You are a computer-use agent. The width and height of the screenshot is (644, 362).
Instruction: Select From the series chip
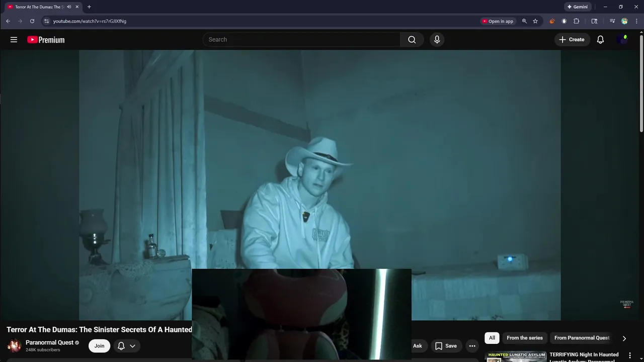pos(525,338)
